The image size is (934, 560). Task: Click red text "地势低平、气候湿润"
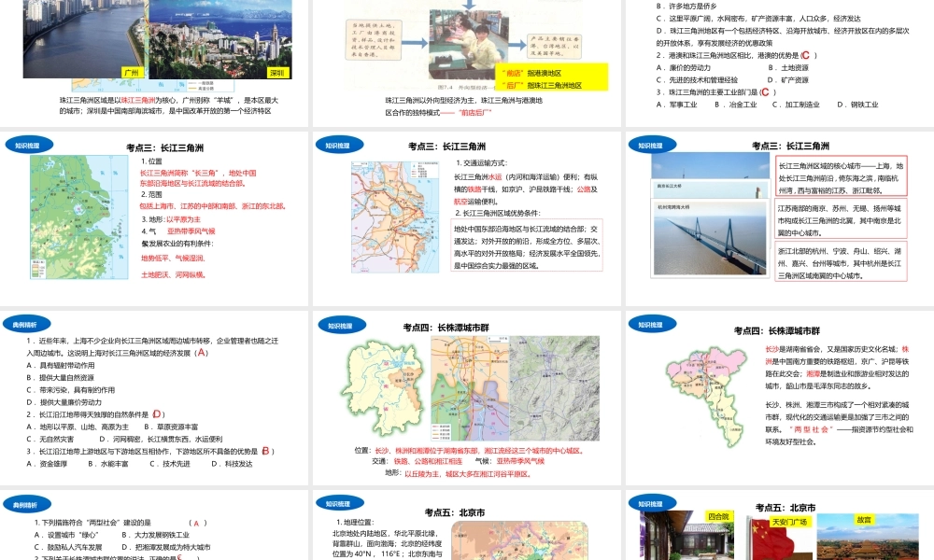pyautogui.click(x=174, y=259)
